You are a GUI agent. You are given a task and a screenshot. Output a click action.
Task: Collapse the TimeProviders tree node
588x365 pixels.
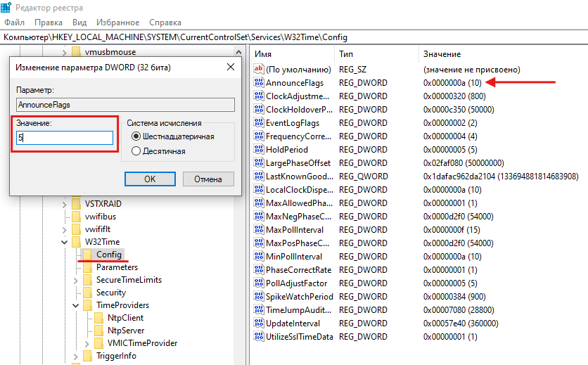tap(75, 306)
